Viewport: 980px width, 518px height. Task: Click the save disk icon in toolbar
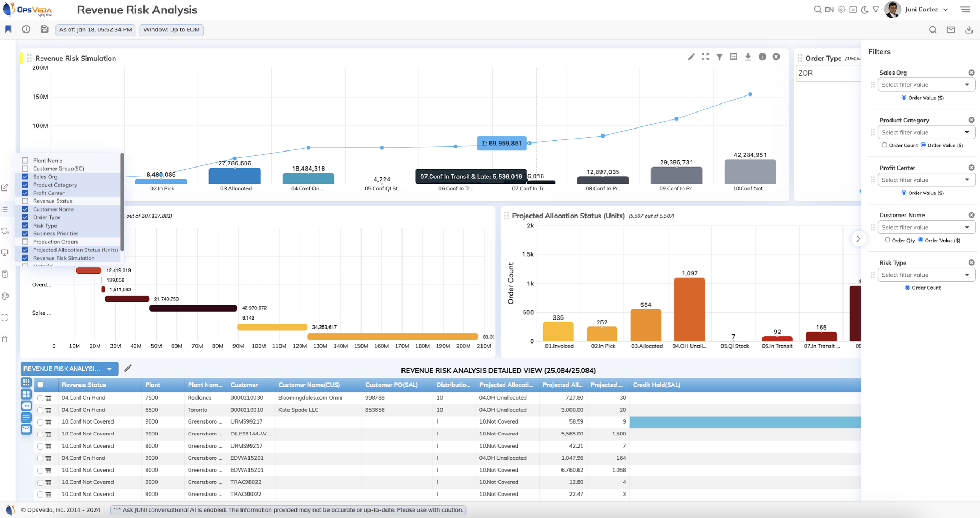pyautogui.click(x=44, y=29)
